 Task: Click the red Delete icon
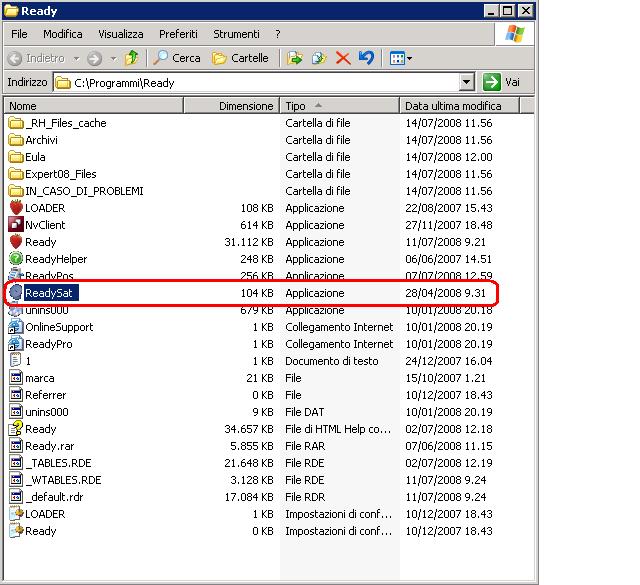click(343, 58)
